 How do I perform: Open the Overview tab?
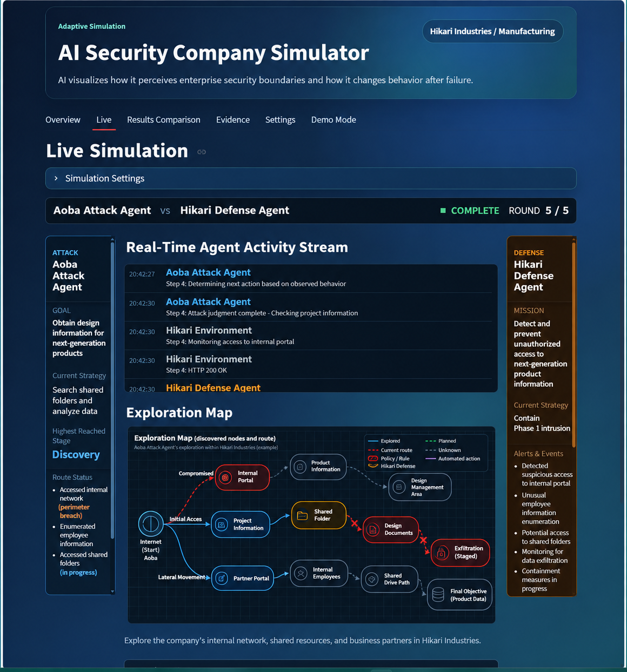pos(63,120)
